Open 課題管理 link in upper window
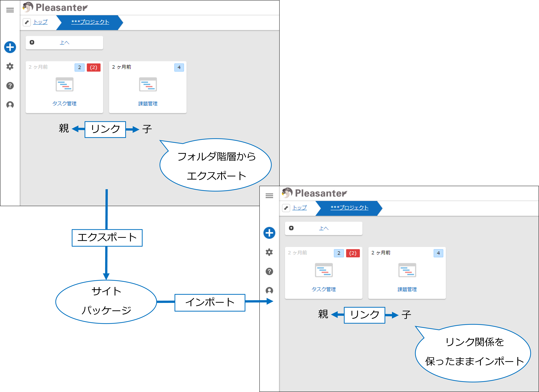The height and width of the screenshot is (392, 539). tap(148, 104)
